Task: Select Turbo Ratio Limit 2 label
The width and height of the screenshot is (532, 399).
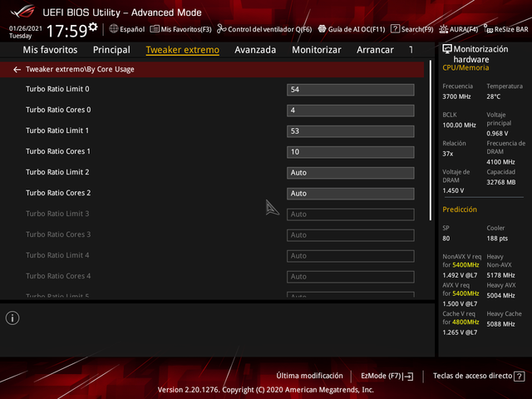Action: pos(57,172)
